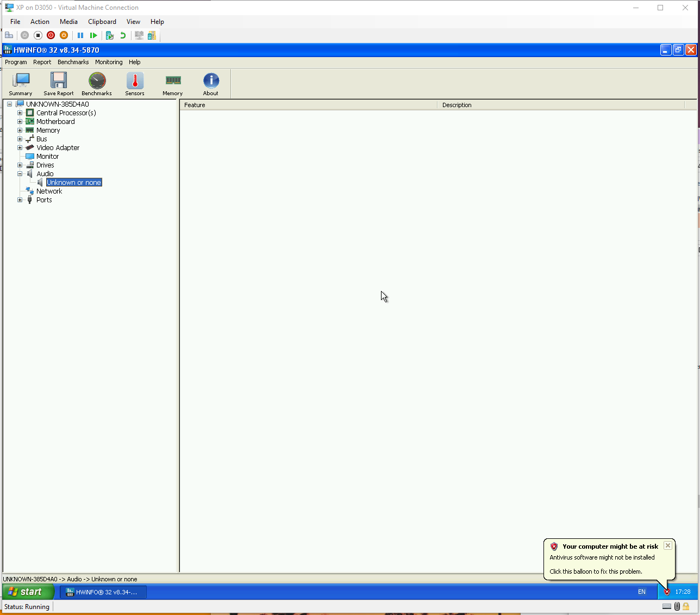Turn off the VM with the stop icon
Viewport: 700px width, 615px height.
tap(38, 35)
